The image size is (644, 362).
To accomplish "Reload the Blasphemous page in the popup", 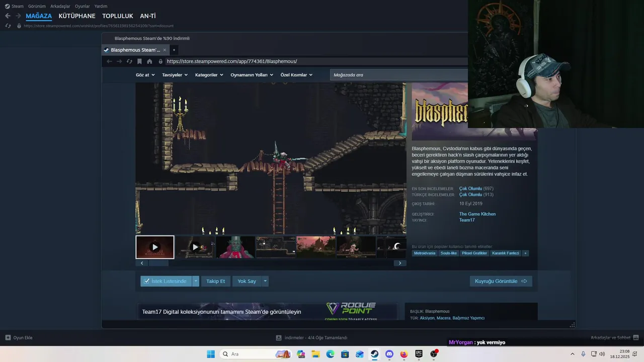I will (x=129, y=61).
